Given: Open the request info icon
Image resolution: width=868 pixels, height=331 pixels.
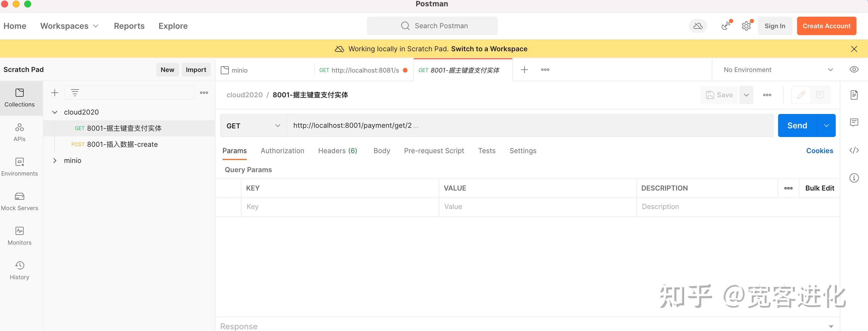Looking at the screenshot, I should [x=854, y=178].
